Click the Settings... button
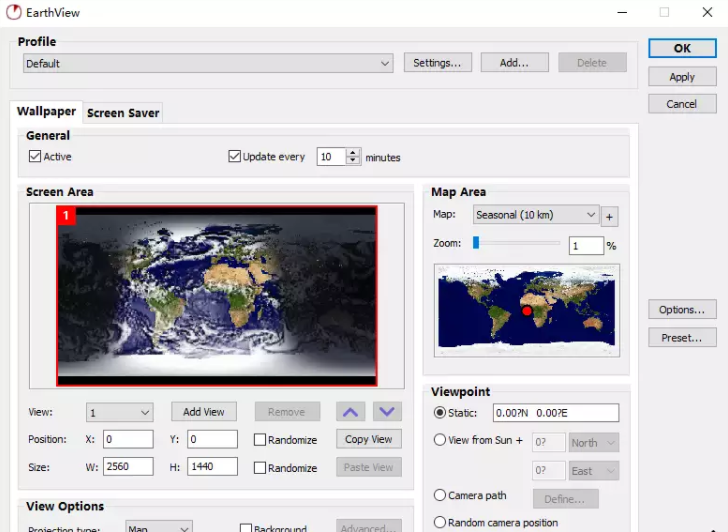Screen dimensions: 728x532 (437, 63)
